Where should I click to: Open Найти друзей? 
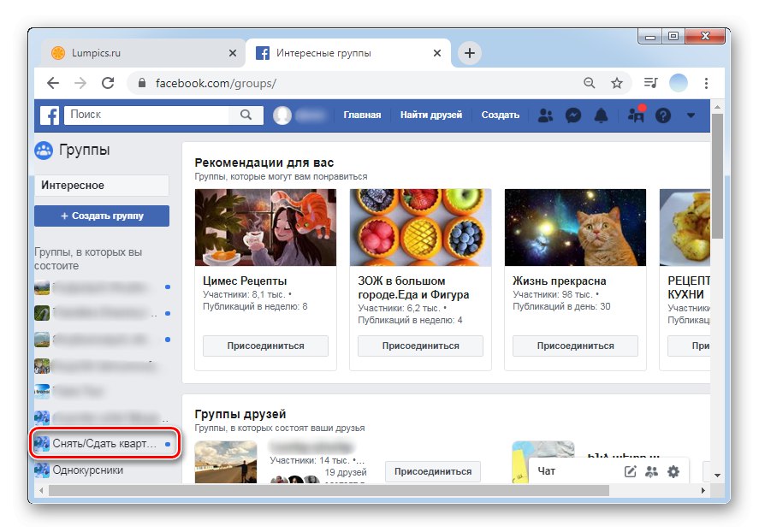click(x=431, y=115)
